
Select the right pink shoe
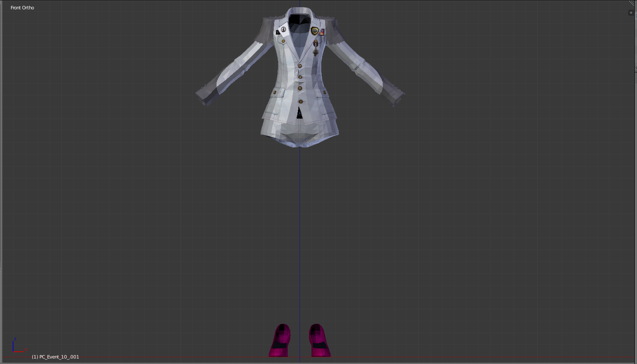tap(318, 339)
